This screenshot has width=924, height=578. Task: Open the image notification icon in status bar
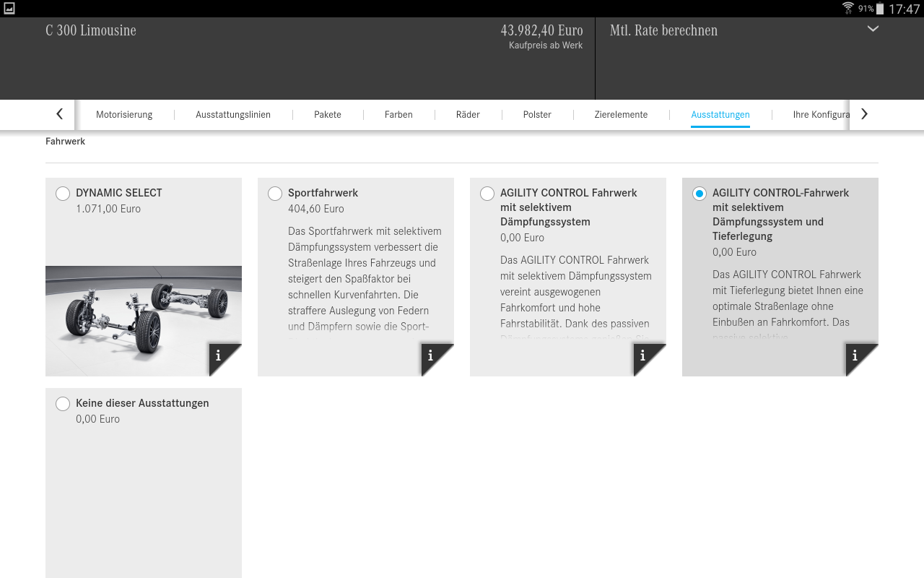[9, 9]
